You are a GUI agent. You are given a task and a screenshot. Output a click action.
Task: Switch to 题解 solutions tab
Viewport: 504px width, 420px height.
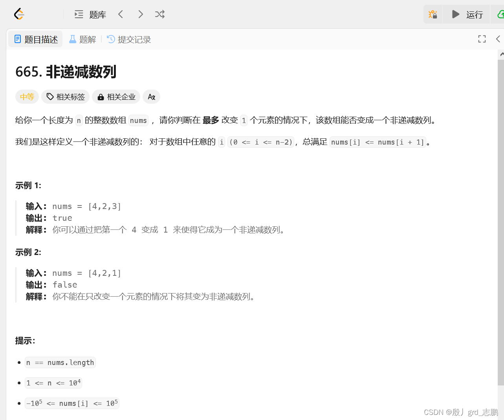(82, 39)
